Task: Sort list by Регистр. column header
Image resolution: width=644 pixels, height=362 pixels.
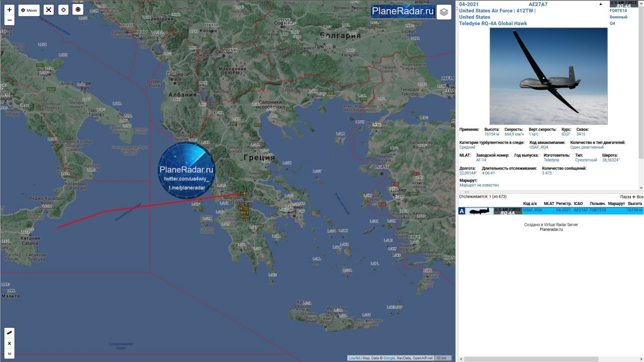Action: tap(563, 203)
